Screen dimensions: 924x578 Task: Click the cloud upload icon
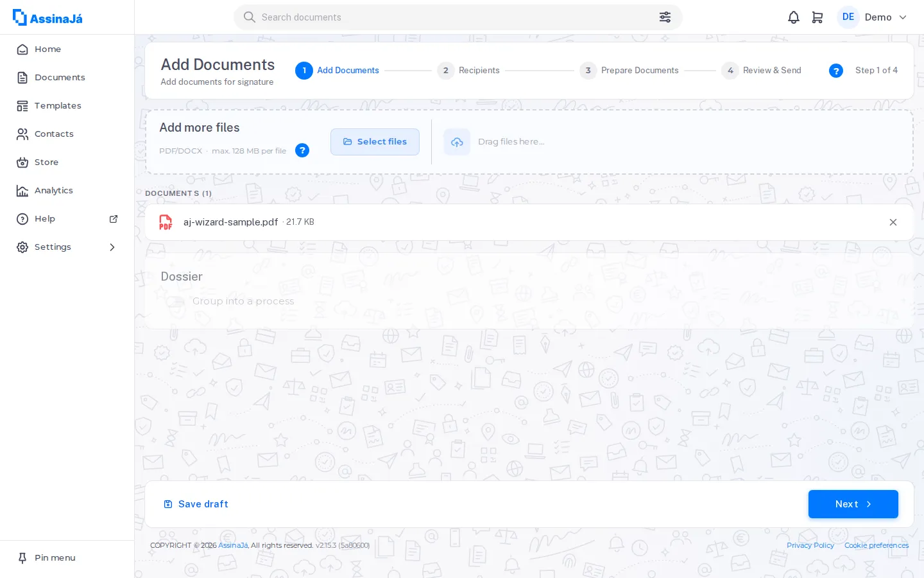(x=457, y=142)
